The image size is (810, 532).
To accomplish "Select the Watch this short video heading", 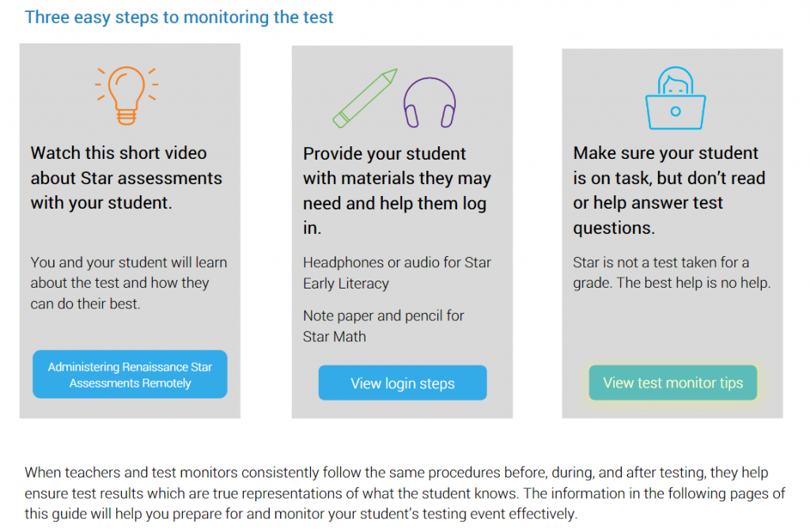I will tap(126, 178).
